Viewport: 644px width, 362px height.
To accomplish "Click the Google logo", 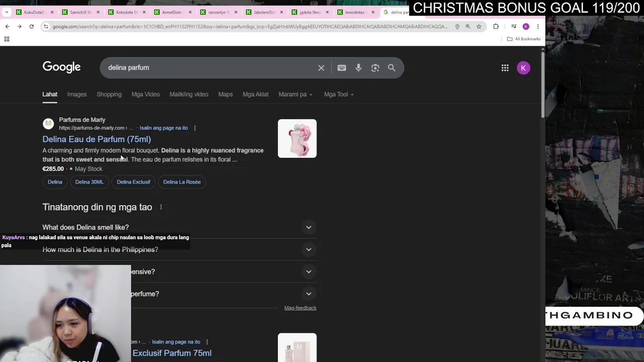I will [61, 67].
